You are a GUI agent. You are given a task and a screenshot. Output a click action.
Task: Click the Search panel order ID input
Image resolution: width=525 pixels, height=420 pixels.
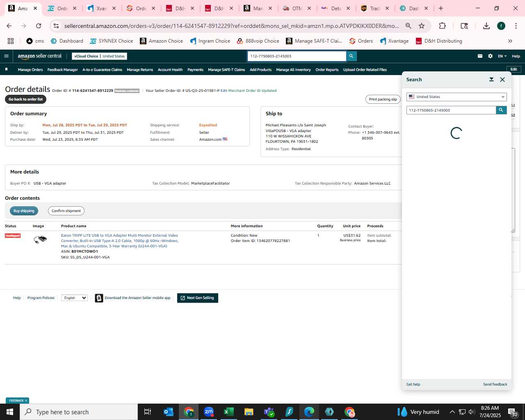(451, 110)
